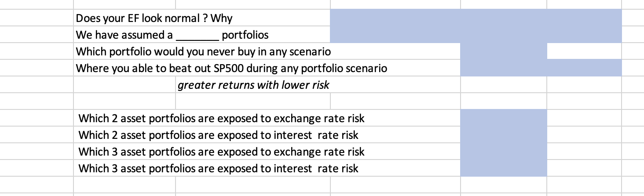Click 'Where you able to beat out SP500' cell
This screenshot has width=644, height=196.
pyautogui.click(x=231, y=68)
